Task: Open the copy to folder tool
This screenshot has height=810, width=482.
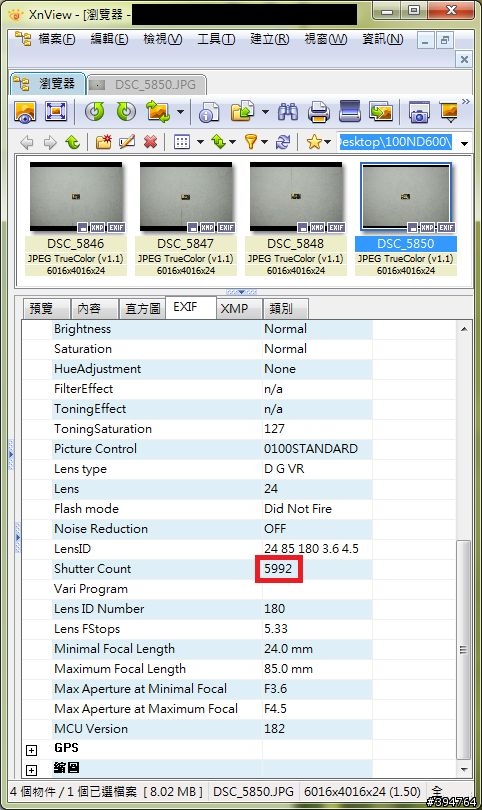Action: tap(243, 111)
